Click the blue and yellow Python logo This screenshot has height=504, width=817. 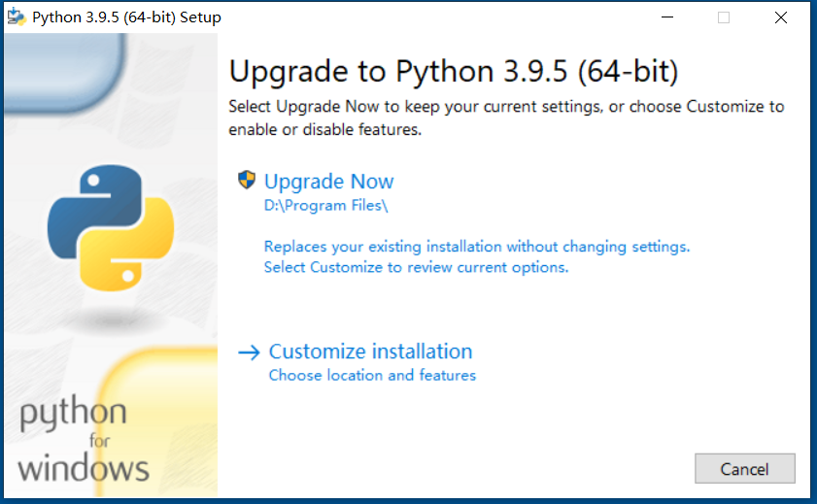pos(111,228)
